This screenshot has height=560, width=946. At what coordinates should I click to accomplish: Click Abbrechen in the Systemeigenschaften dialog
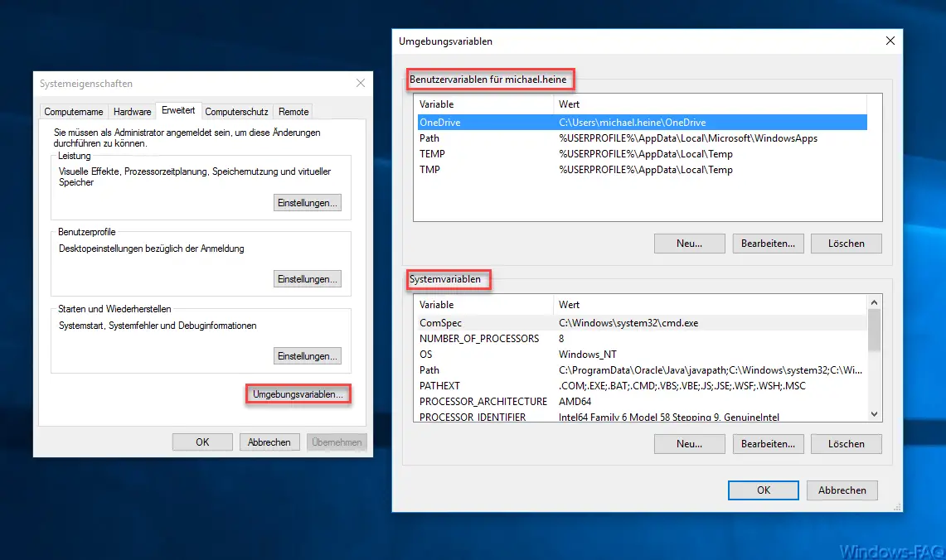[x=269, y=442]
